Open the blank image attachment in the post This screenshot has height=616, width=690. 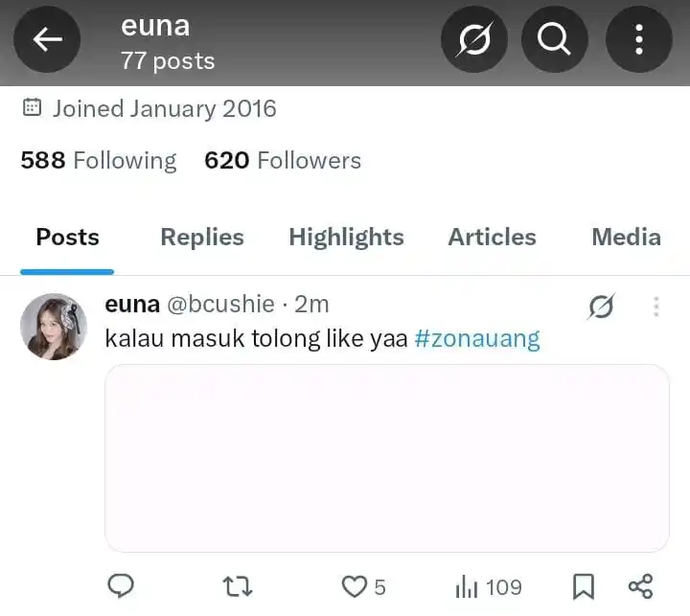(386, 458)
